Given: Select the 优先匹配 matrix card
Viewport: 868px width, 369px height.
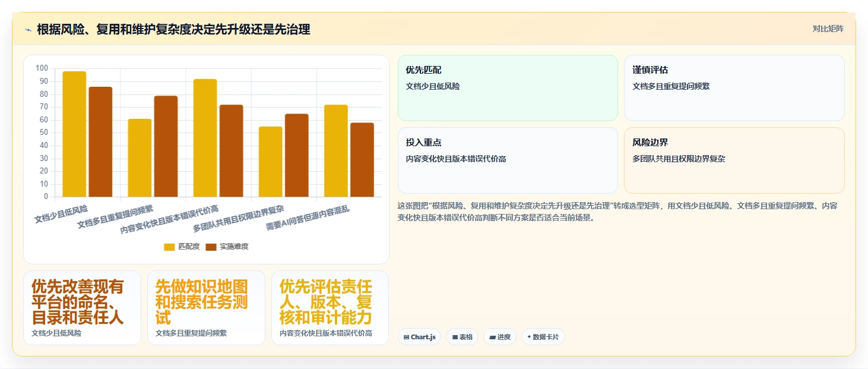Looking at the screenshot, I should (x=508, y=88).
